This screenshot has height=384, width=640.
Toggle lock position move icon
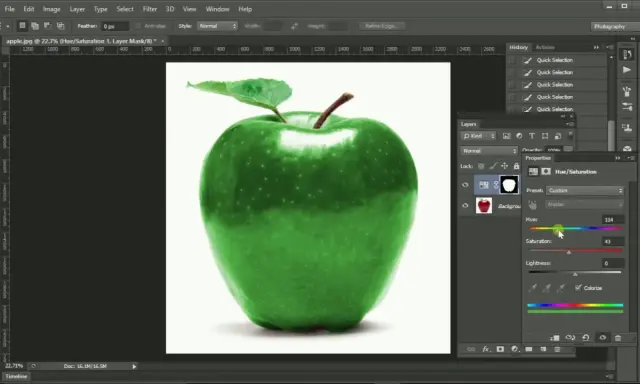(504, 166)
